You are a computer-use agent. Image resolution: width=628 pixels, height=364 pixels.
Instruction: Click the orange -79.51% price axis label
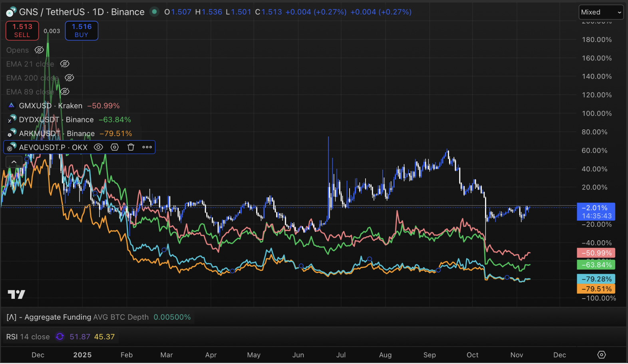pyautogui.click(x=596, y=289)
